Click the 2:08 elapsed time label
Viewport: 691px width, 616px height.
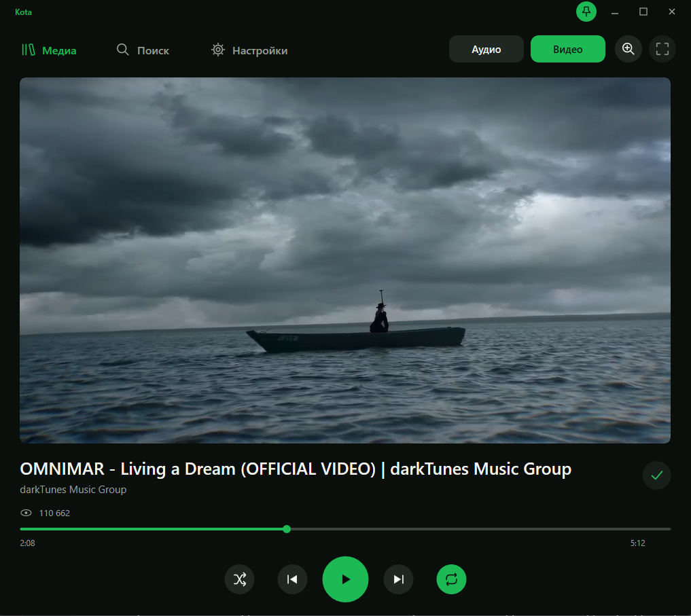27,543
